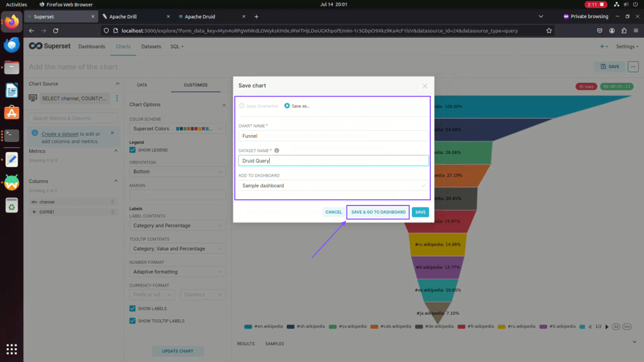Expand the Add to Dashboard dropdown
This screenshot has width=644, height=362.
tap(333, 186)
